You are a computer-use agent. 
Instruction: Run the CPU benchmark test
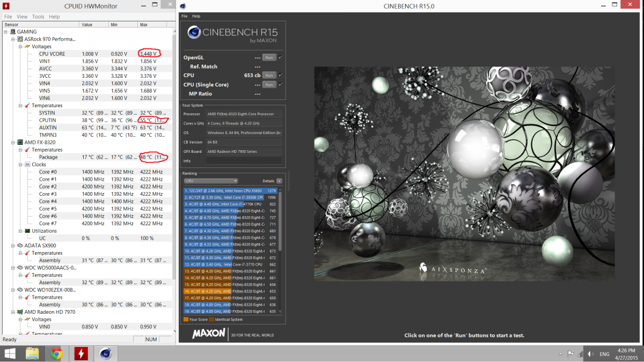(269, 75)
